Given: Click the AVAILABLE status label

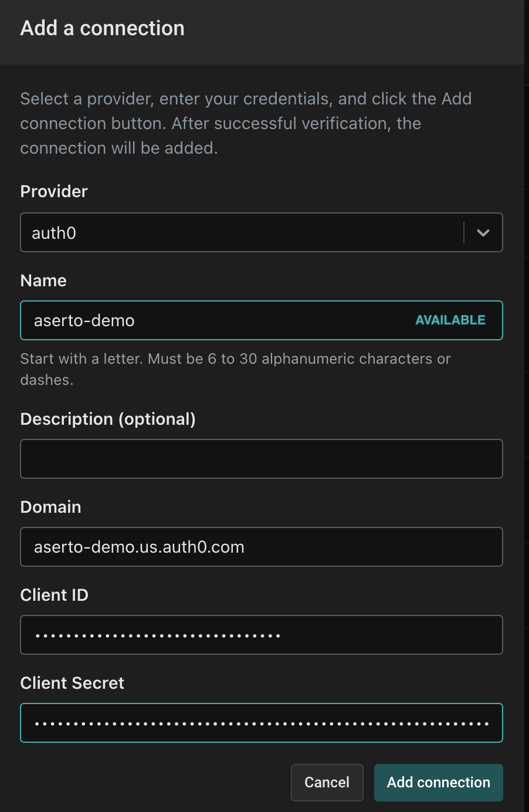Looking at the screenshot, I should click(x=450, y=320).
